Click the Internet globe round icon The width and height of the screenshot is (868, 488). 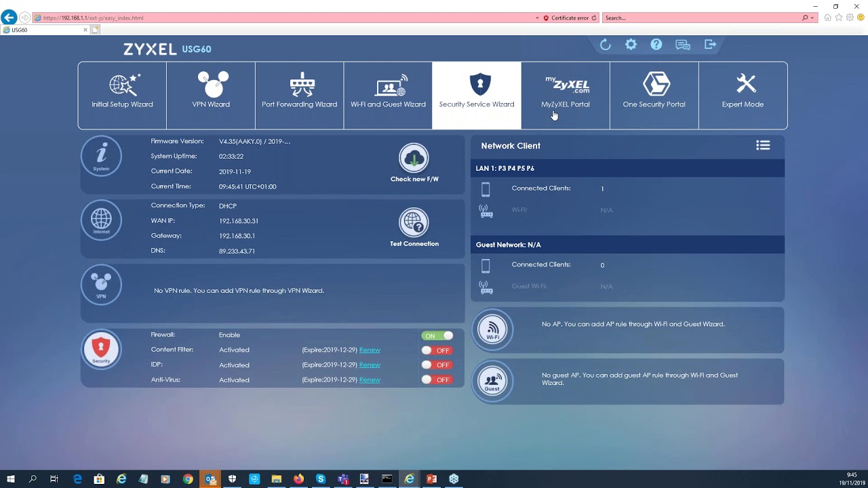[101, 220]
